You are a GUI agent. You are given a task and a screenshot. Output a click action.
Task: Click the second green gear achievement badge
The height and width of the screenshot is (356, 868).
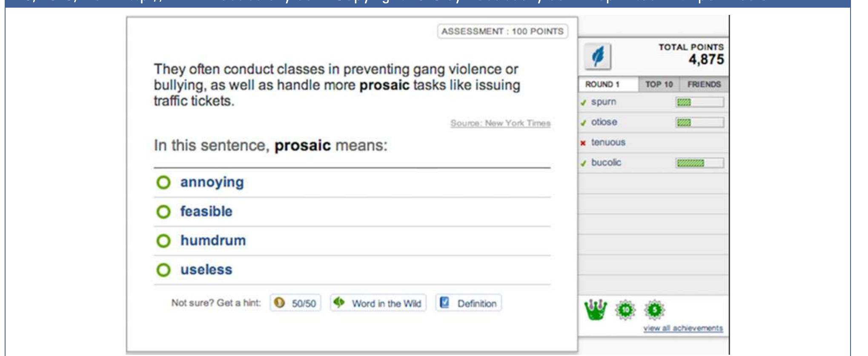(x=654, y=310)
